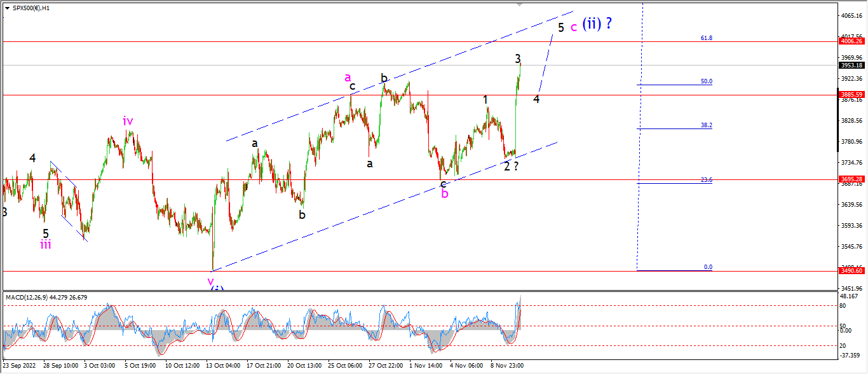Viewport: 868px width, 374px height.
Task: Click the 50.0 Fibonacci level label
Action: [707, 81]
